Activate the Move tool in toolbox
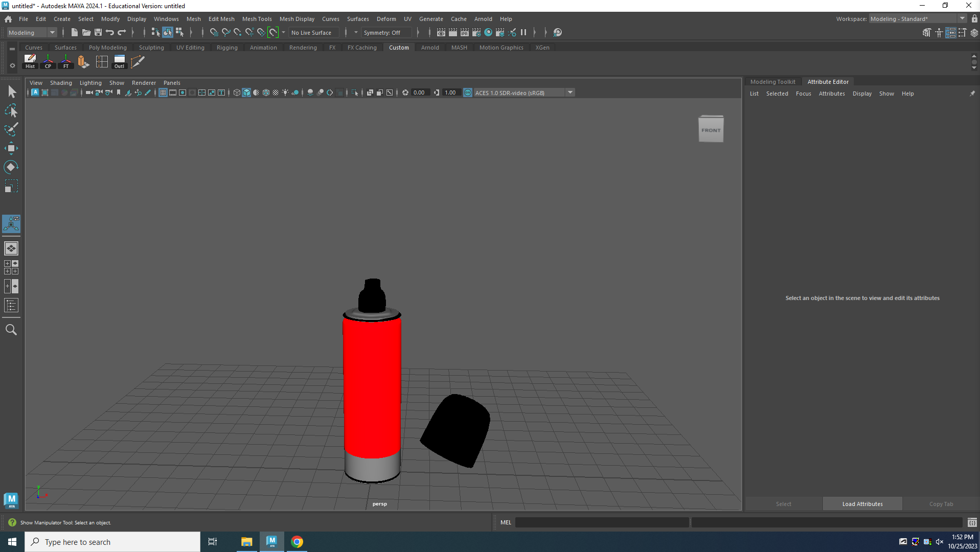 pos(11,149)
